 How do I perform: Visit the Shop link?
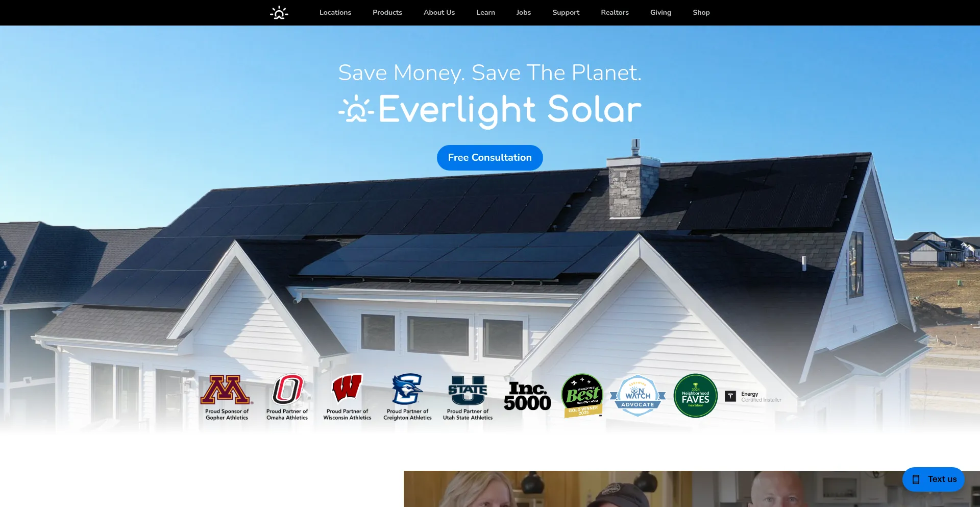click(x=701, y=12)
